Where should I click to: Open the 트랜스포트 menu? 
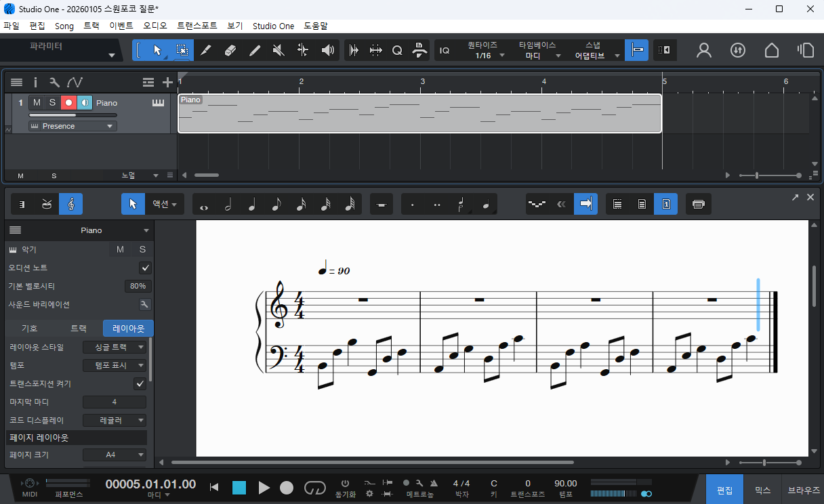pos(197,26)
